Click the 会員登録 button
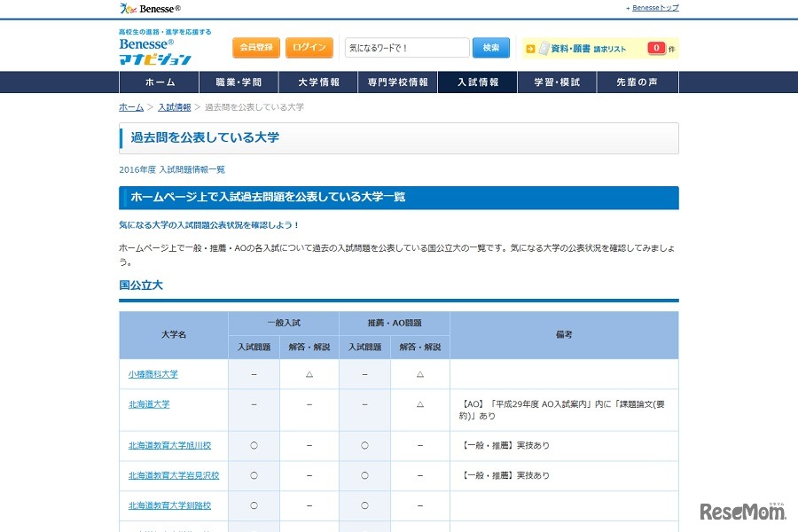 click(256, 48)
